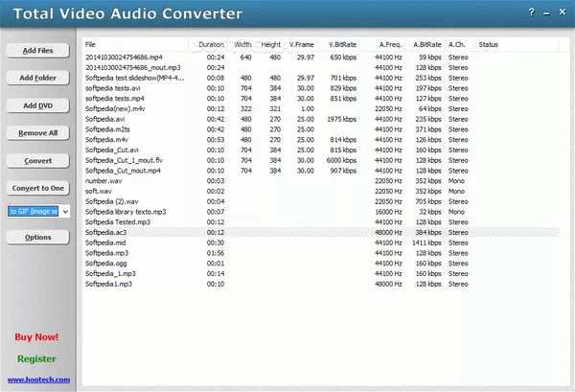This screenshot has height=392, width=575.
Task: Click the 705 kbps audio bitrate value
Action: pyautogui.click(x=428, y=201)
